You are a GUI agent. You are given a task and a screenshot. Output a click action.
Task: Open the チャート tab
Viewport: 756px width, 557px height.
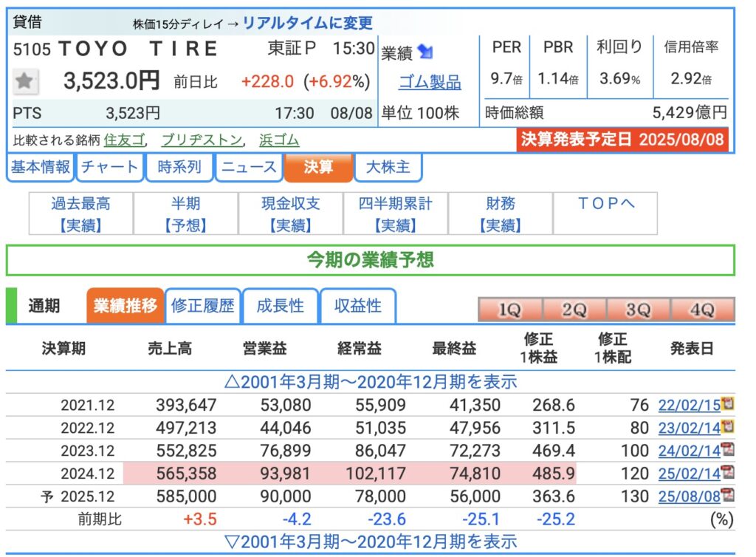click(x=110, y=167)
